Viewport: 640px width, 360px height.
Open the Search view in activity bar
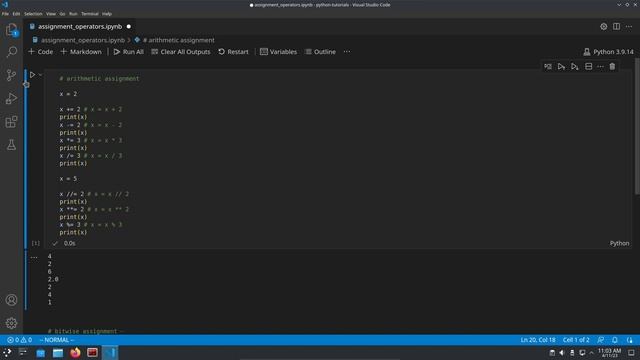[11, 52]
